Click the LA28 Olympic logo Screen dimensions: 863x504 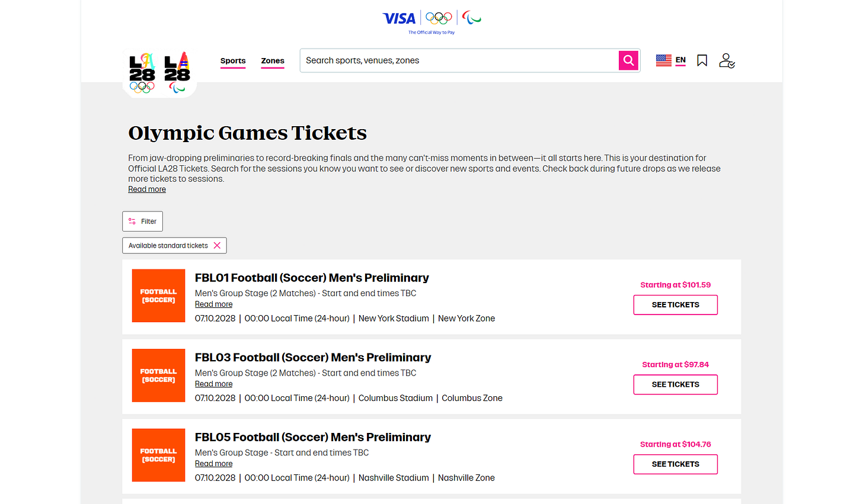click(142, 73)
